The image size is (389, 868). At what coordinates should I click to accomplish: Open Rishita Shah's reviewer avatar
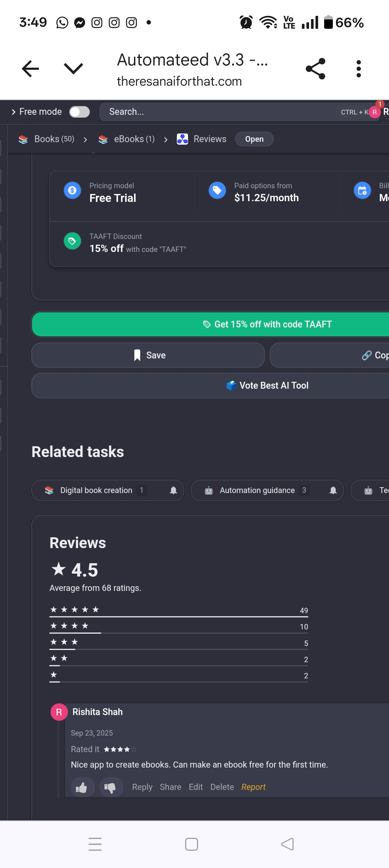click(x=59, y=712)
